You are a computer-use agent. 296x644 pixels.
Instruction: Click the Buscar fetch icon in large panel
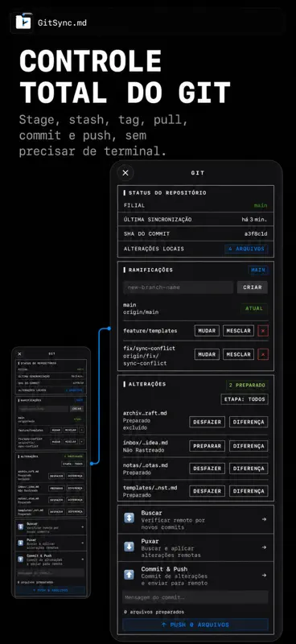coord(129,518)
